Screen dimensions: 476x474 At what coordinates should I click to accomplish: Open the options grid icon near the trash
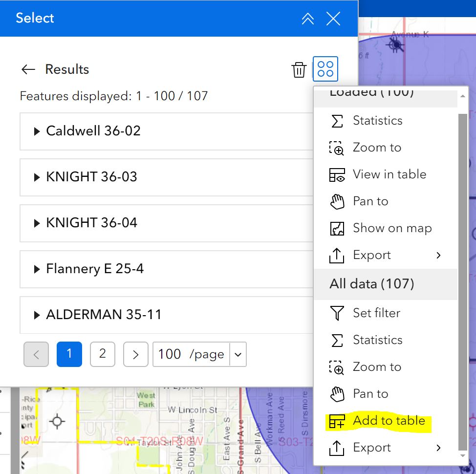click(325, 69)
